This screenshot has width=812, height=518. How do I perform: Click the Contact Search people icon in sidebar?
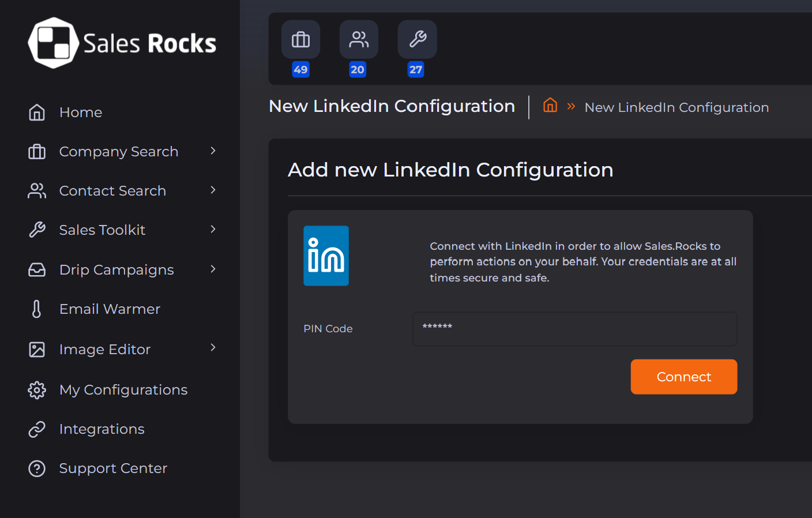click(37, 191)
